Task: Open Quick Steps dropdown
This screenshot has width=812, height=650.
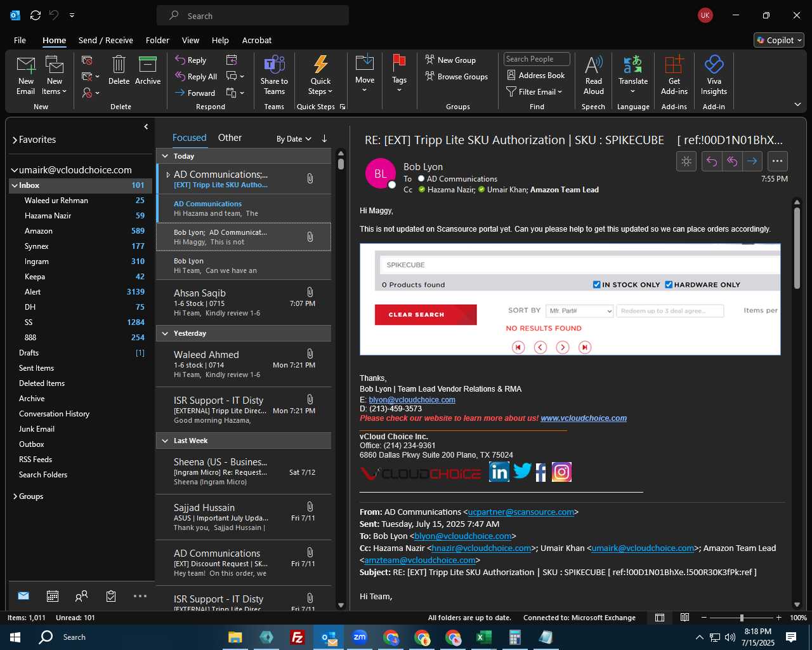Action: coord(320,76)
